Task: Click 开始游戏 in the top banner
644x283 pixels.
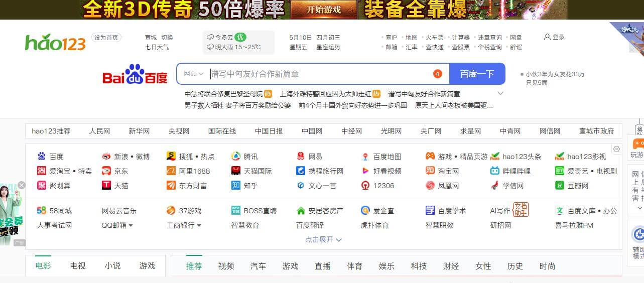Action: tap(324, 10)
